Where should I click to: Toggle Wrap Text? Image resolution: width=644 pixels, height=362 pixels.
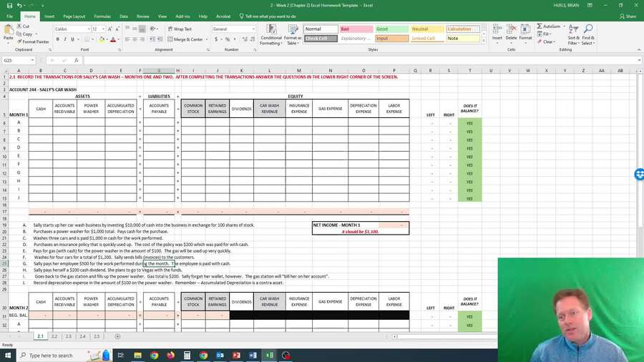(x=180, y=29)
